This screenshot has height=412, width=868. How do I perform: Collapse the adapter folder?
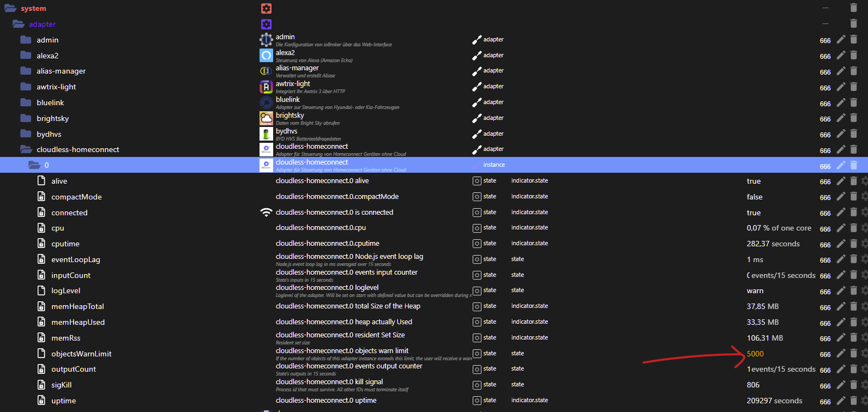click(19, 24)
